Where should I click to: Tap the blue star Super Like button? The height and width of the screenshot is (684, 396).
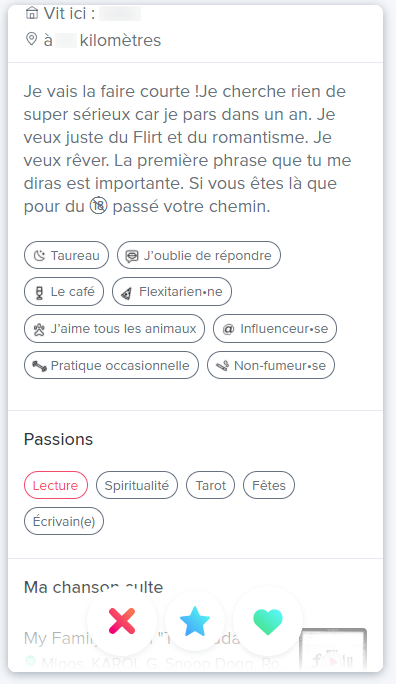[x=195, y=621]
